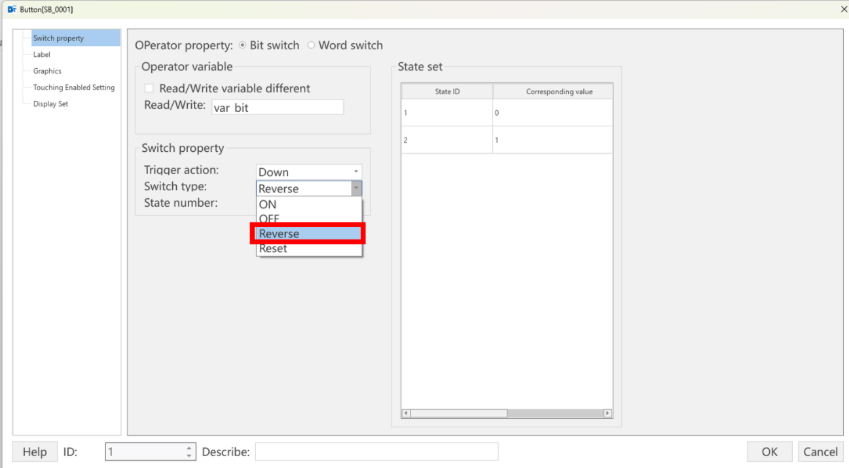Choose ON from Switch type list
This screenshot has width=849, height=468.
(x=309, y=205)
